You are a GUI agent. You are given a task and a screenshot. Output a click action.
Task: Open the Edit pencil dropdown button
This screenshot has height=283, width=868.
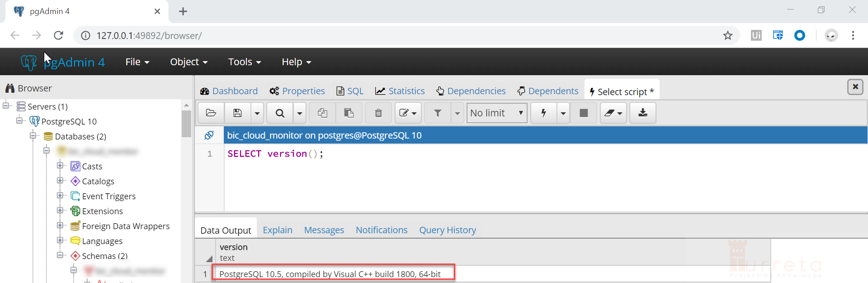tap(408, 113)
